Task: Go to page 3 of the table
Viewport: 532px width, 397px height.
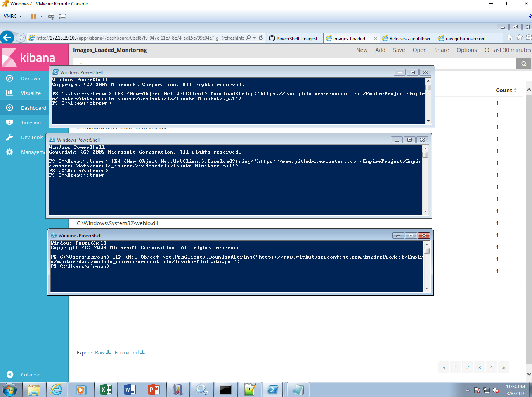Action: pos(480,367)
